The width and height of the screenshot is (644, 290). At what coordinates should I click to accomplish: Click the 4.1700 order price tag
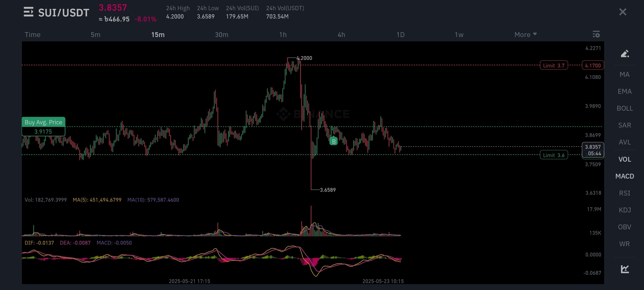coord(593,65)
